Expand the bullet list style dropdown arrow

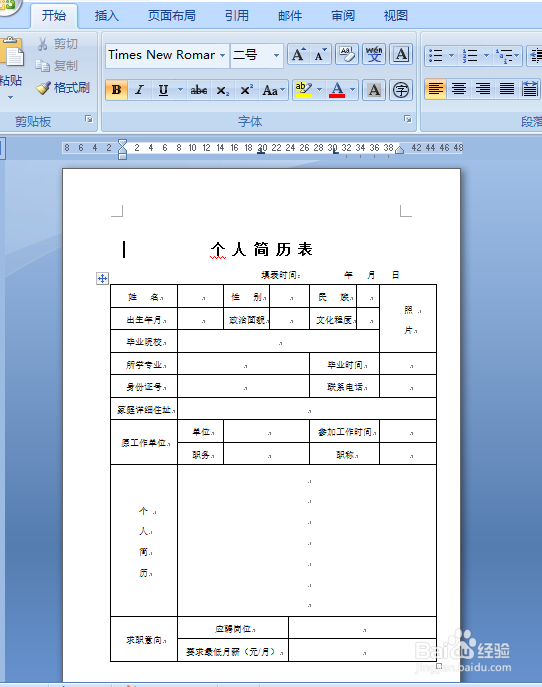coord(451,56)
